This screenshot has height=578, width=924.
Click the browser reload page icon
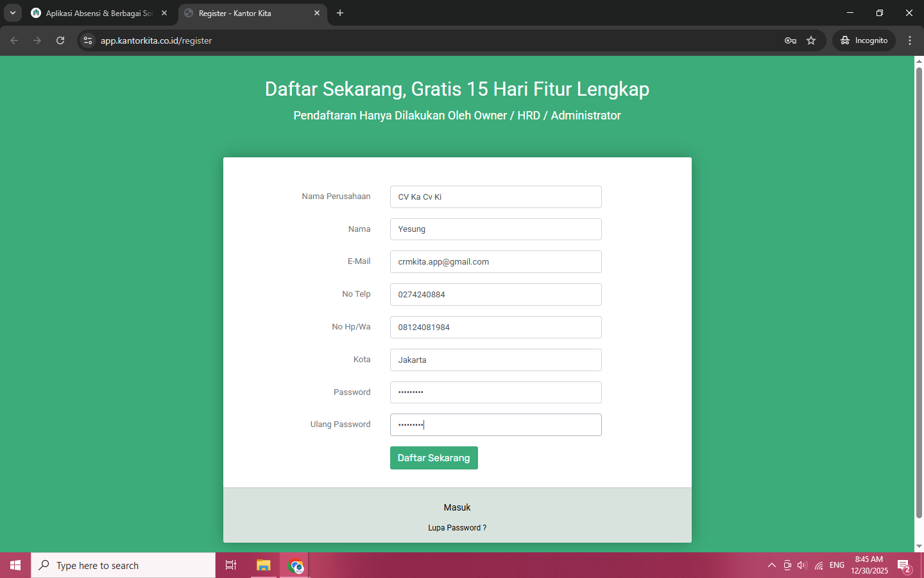click(x=60, y=40)
